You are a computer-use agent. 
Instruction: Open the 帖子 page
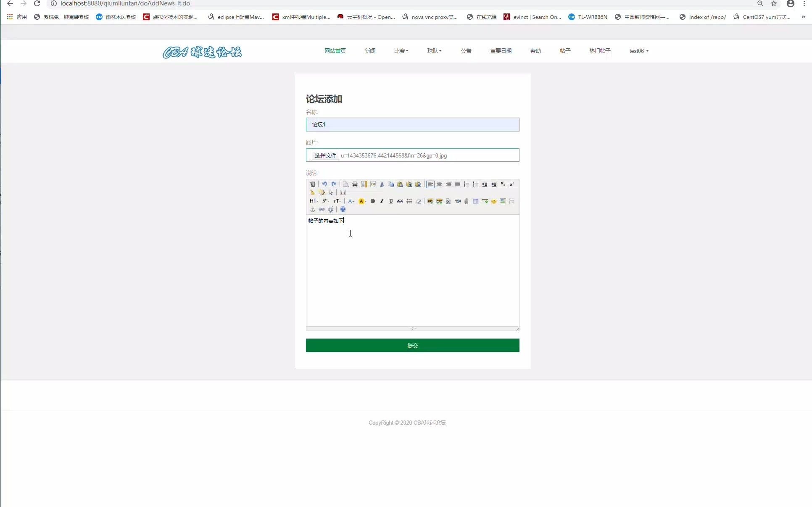tap(565, 51)
